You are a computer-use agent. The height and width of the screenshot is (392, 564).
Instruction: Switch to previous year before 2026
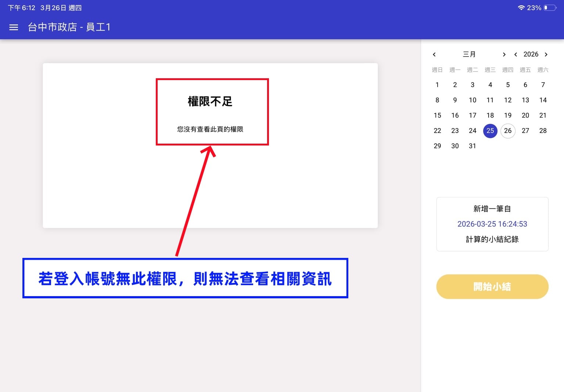tap(515, 54)
